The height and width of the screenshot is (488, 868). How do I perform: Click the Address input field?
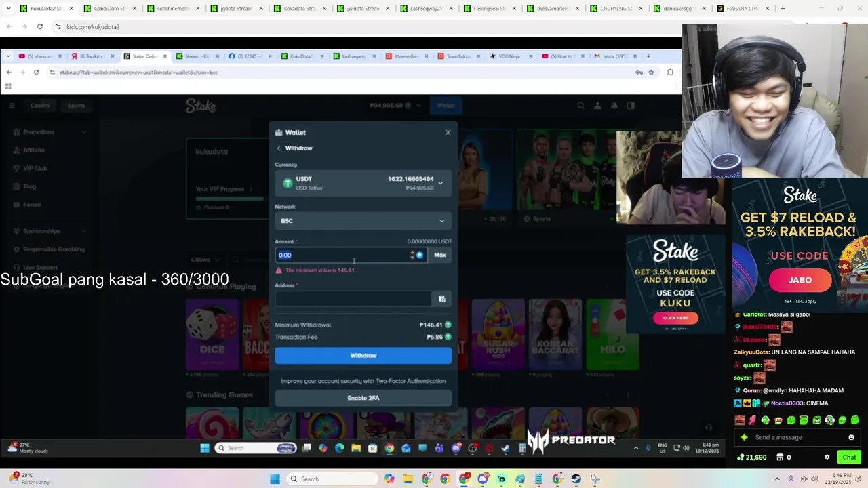click(353, 299)
